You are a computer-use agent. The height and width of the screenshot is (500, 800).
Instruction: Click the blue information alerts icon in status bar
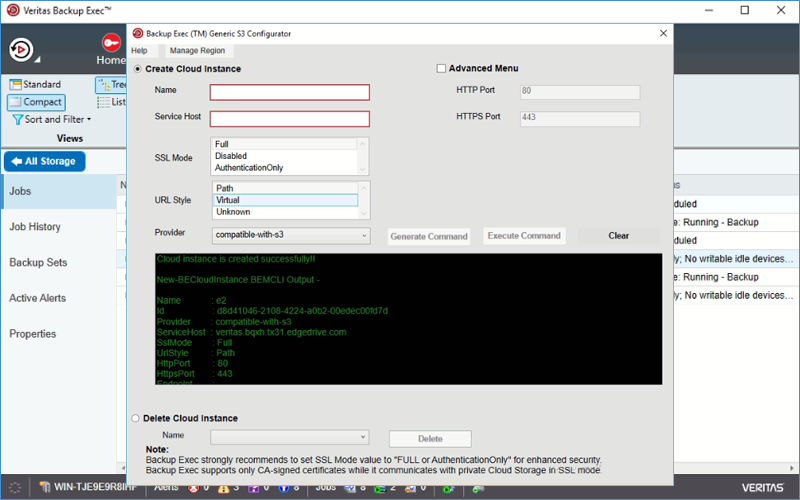[x=284, y=488]
